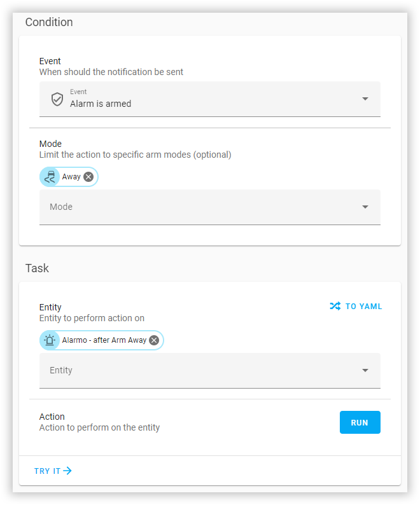Viewport: 420px width, 505px height.
Task: Click the siren icon on the Alarmo chip
Action: point(50,340)
